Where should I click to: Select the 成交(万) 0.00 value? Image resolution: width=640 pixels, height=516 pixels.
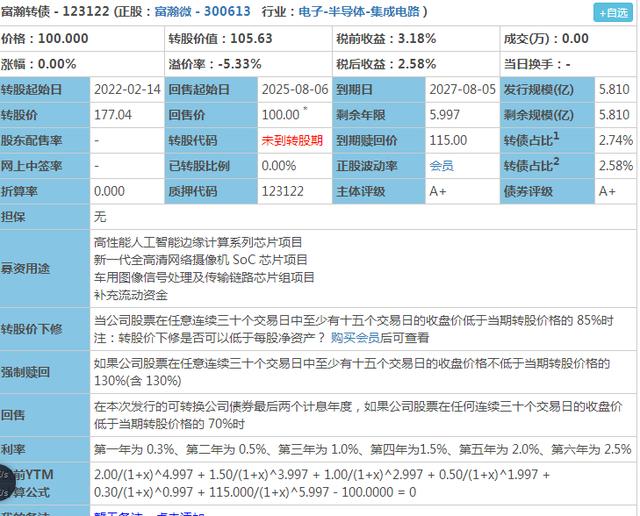pos(575,38)
